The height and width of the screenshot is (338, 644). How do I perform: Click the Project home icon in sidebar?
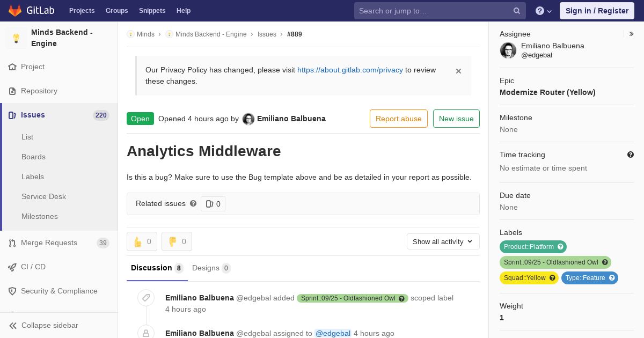[12, 67]
